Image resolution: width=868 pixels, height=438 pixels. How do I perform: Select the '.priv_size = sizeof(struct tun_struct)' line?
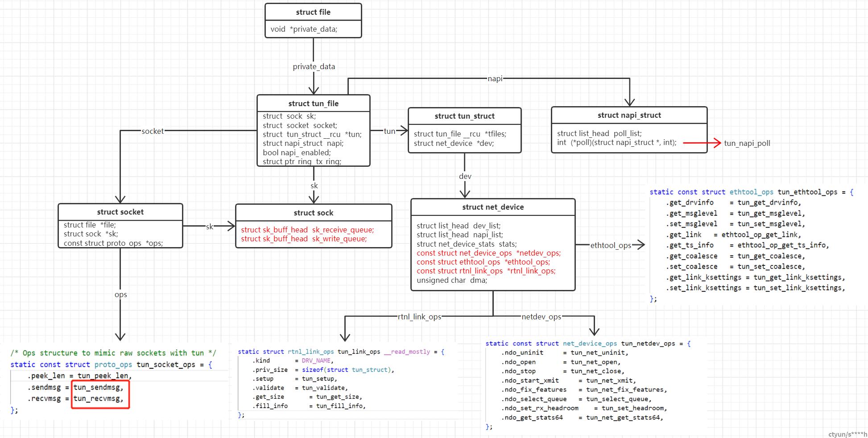(323, 370)
